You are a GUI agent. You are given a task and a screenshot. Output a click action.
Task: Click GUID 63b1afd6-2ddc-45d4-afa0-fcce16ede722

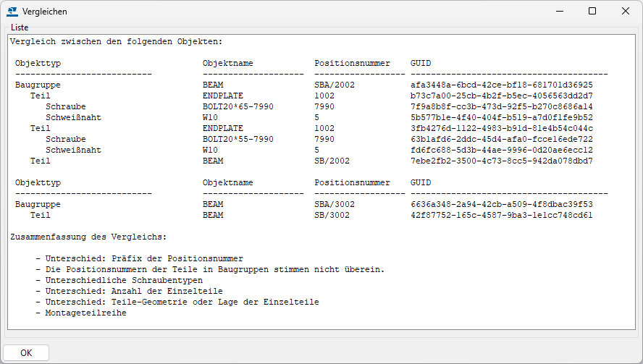[502, 139]
